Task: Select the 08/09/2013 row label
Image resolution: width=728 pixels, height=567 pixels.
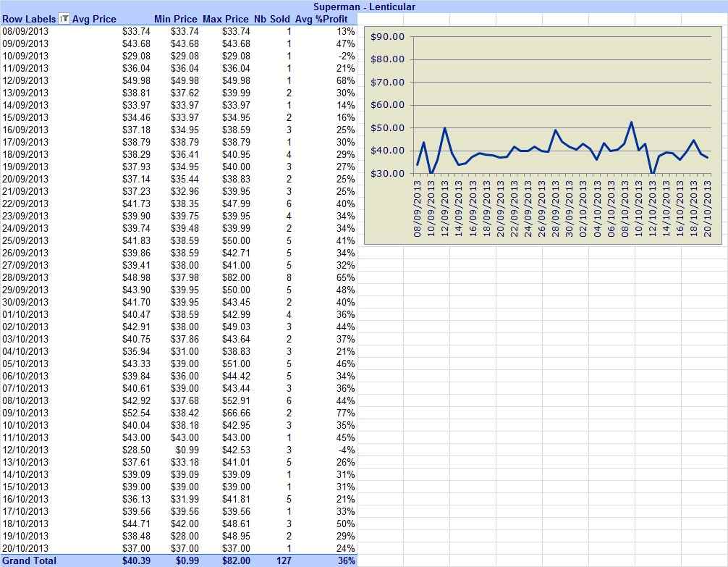Action: pyautogui.click(x=25, y=31)
